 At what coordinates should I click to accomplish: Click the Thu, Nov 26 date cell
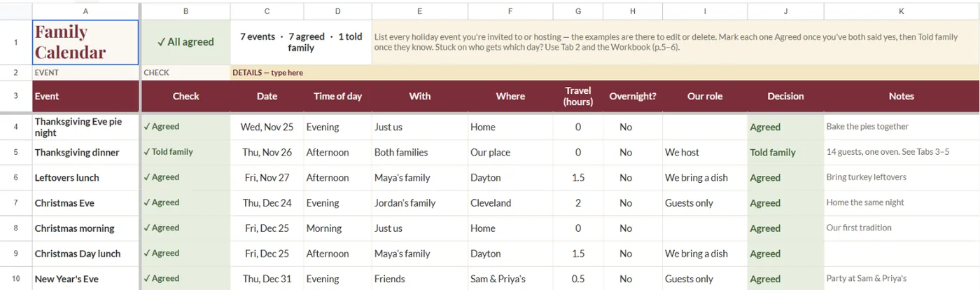click(x=267, y=152)
